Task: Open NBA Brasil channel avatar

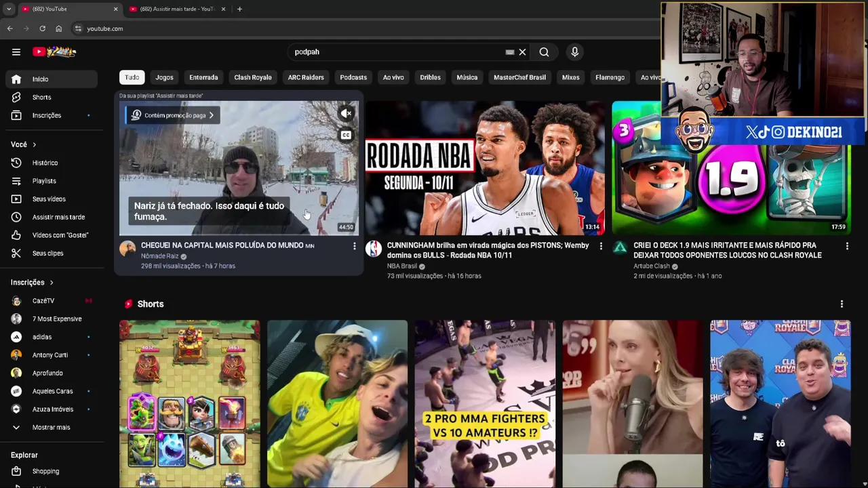Action: 374,249
